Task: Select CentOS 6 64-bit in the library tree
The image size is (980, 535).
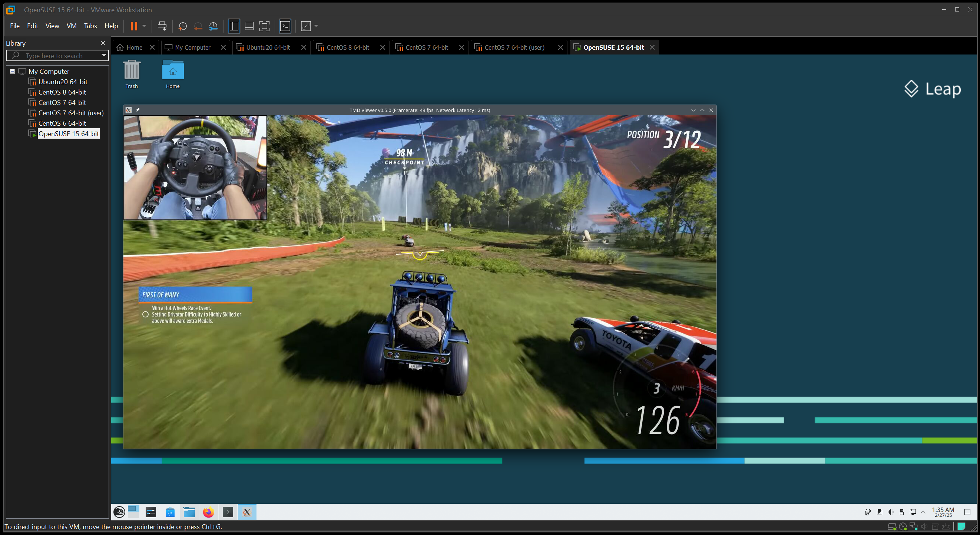Action: [x=62, y=123]
